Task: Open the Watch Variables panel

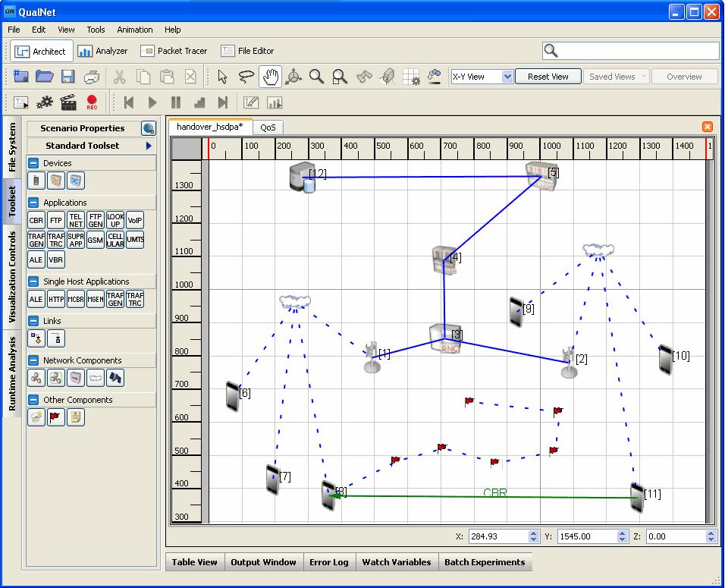Action: [397, 562]
